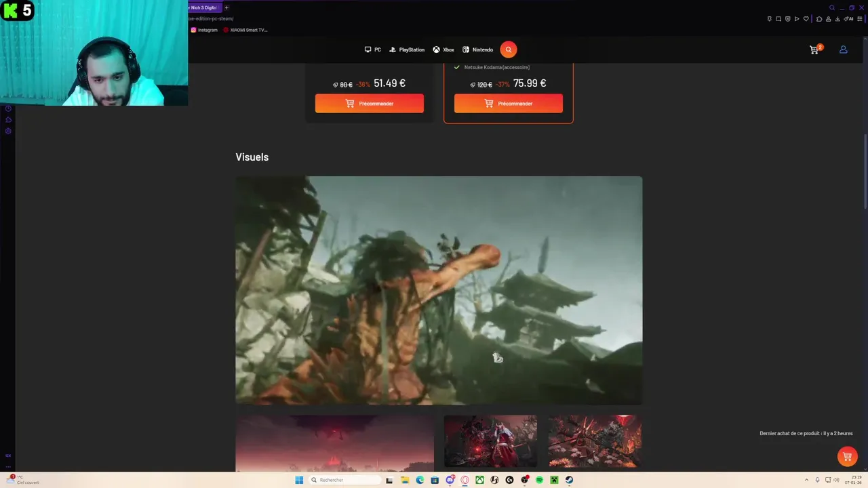
Task: Open a new browser tab
Action: click(x=226, y=7)
